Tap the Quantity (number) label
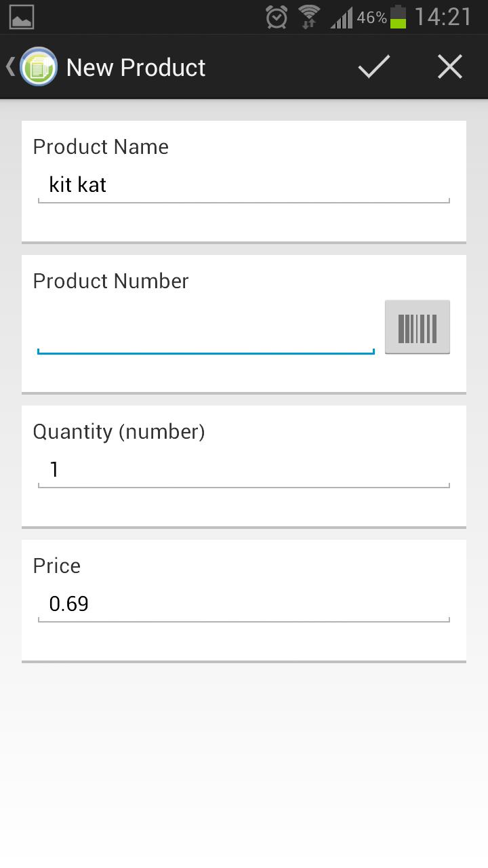Viewport: 488px width, 868px height. pyautogui.click(x=119, y=431)
